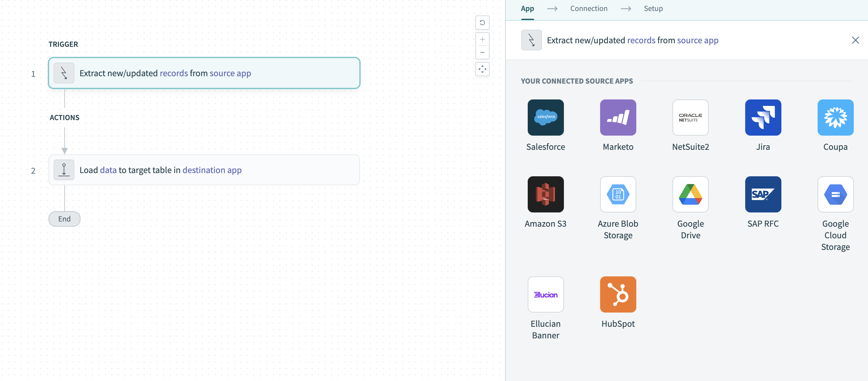868x381 pixels.
Task: Pick Google Cloud Storage tile
Action: (x=835, y=201)
